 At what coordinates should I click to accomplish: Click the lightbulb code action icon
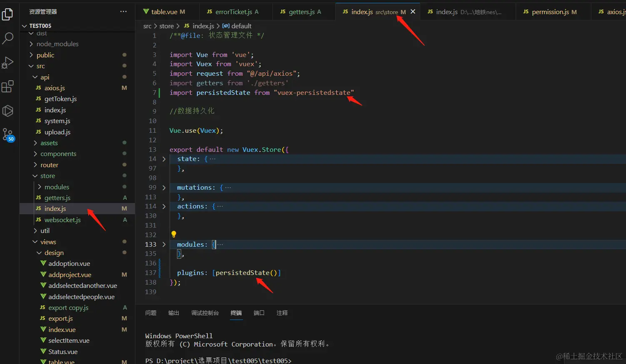174,234
